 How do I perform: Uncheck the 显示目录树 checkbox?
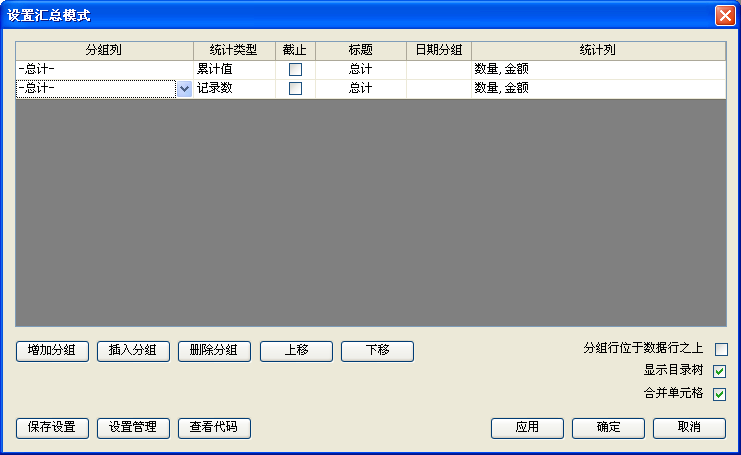click(x=720, y=372)
